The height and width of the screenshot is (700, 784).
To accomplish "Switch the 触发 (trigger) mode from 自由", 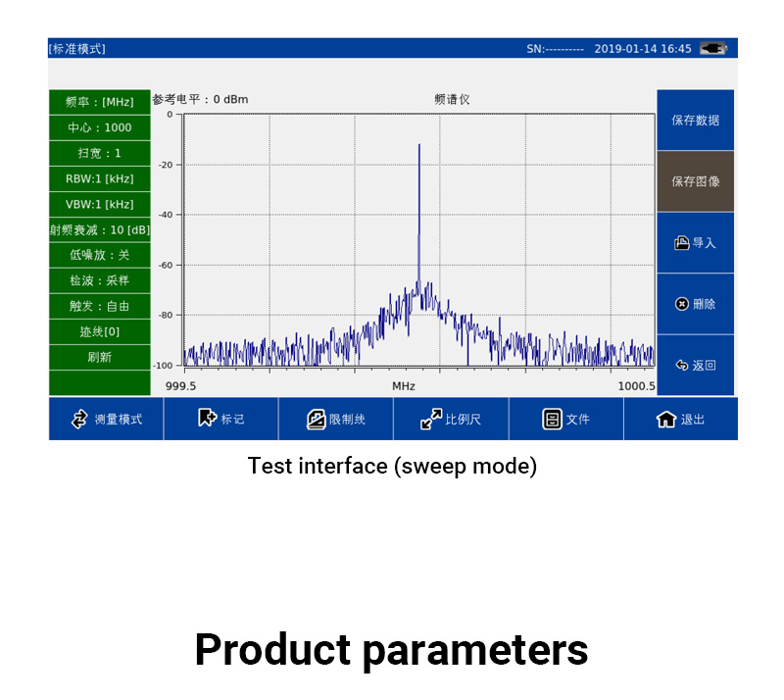I will point(99,306).
